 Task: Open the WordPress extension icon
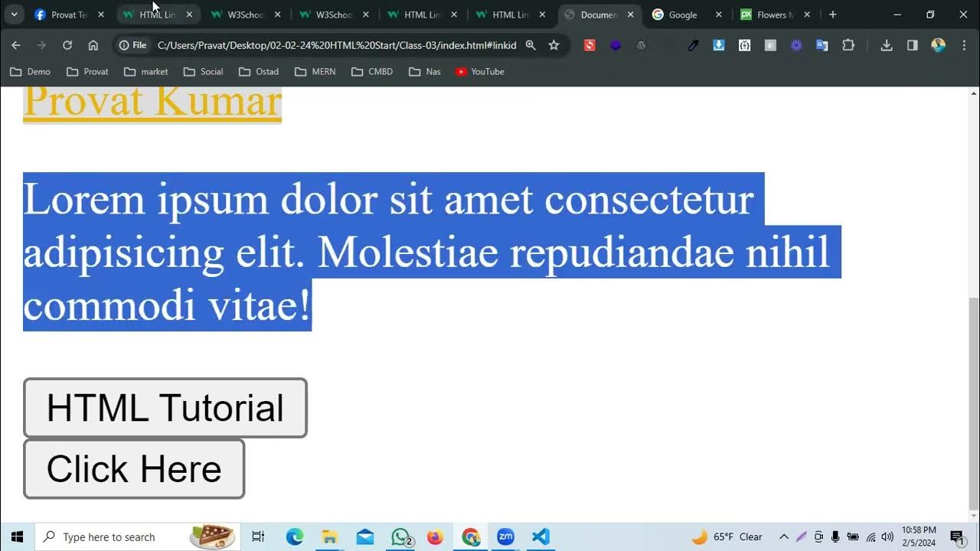642,45
